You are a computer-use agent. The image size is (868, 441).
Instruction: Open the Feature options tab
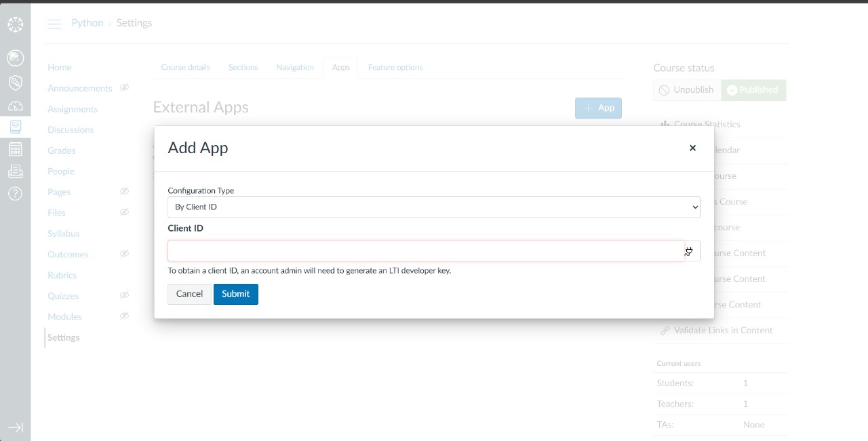[395, 67]
